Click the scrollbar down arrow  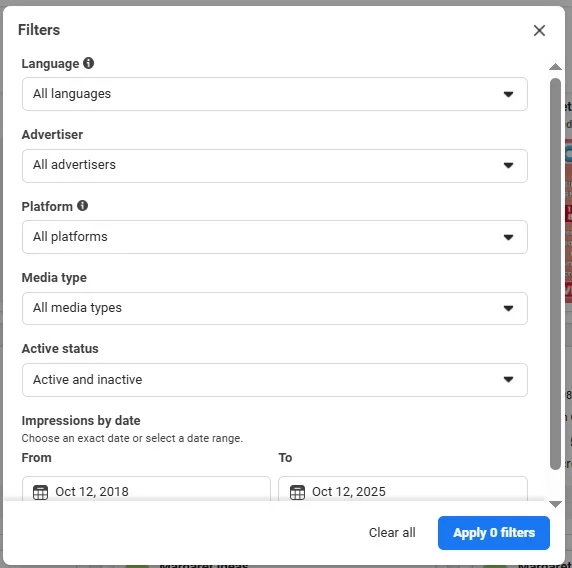pyautogui.click(x=555, y=504)
